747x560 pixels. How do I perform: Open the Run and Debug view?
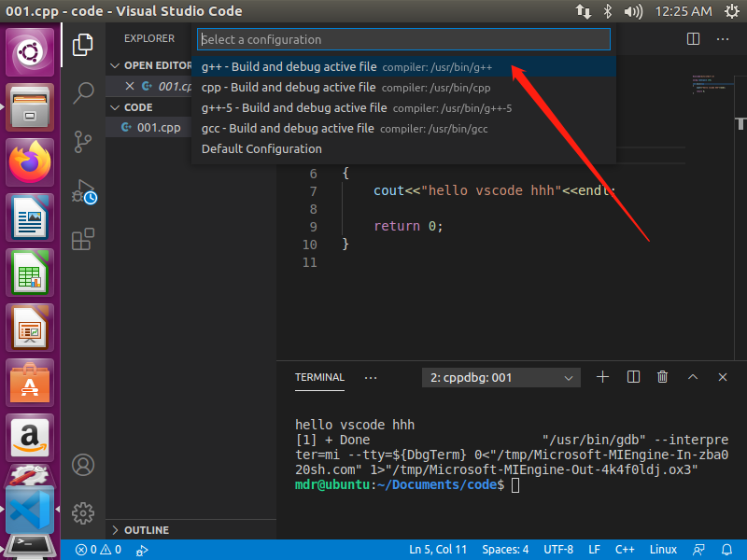click(x=84, y=191)
